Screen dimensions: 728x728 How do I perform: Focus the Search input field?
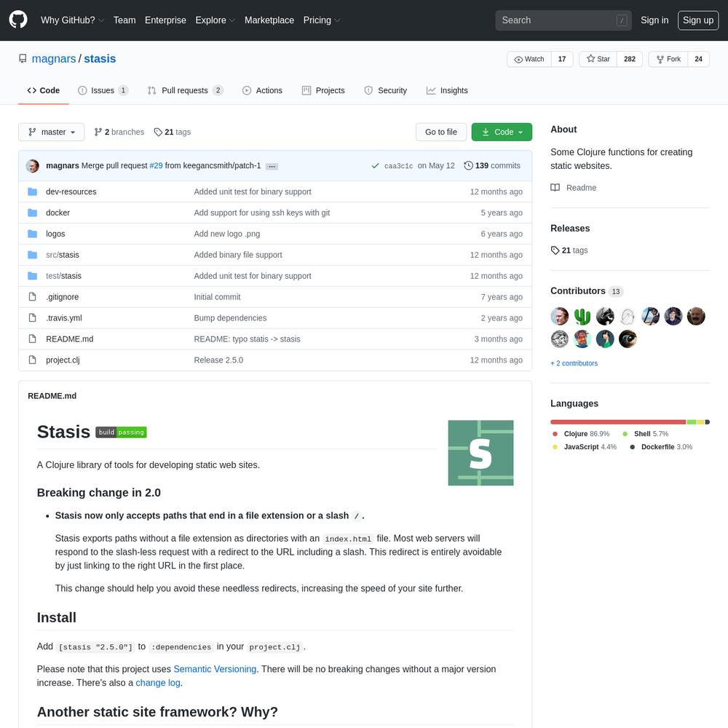pos(563,20)
